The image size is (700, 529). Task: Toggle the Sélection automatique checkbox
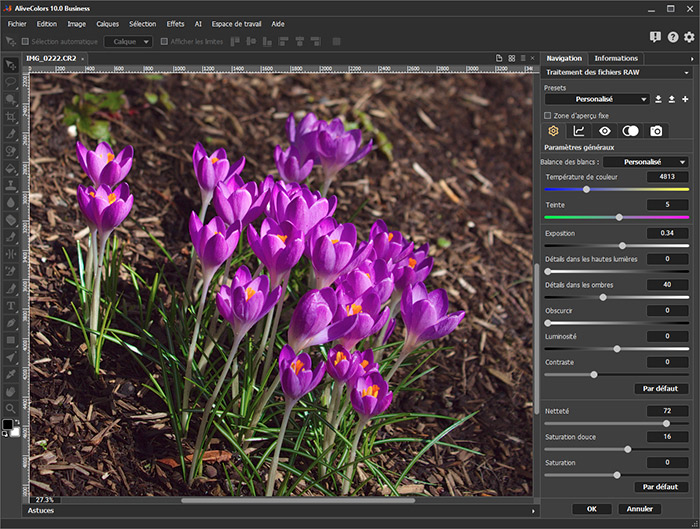[26, 42]
